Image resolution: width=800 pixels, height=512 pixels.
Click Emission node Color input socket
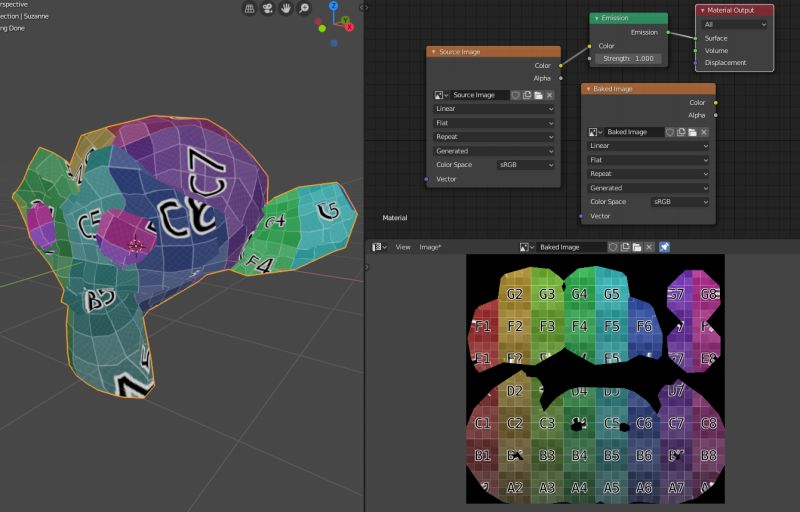590,46
